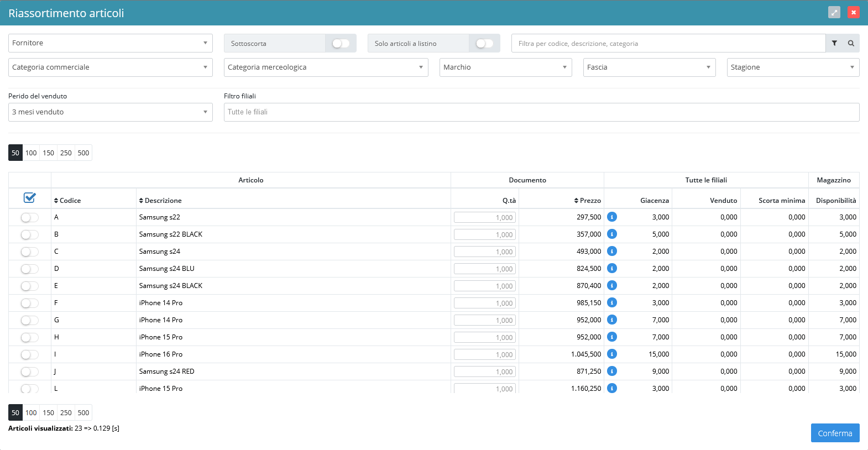Open the Marchio dropdown

click(x=506, y=67)
